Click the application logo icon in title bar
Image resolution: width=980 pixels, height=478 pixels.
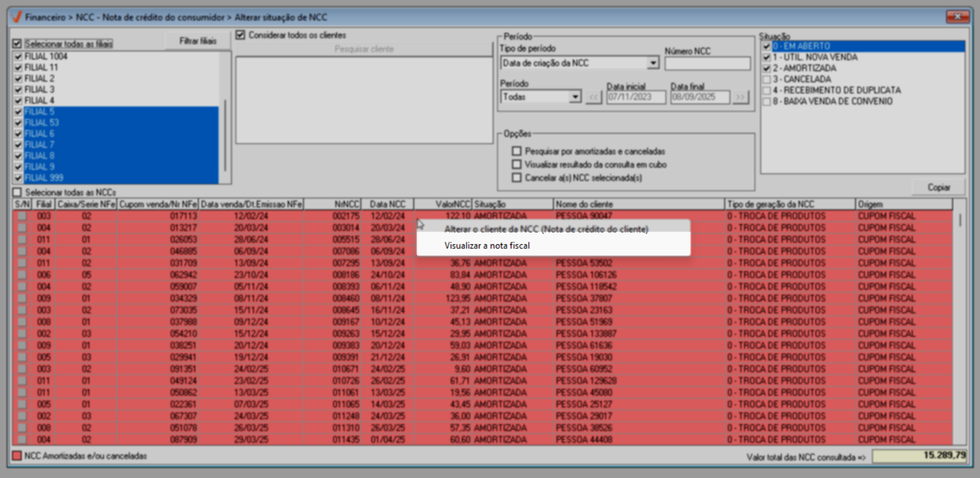click(16, 17)
